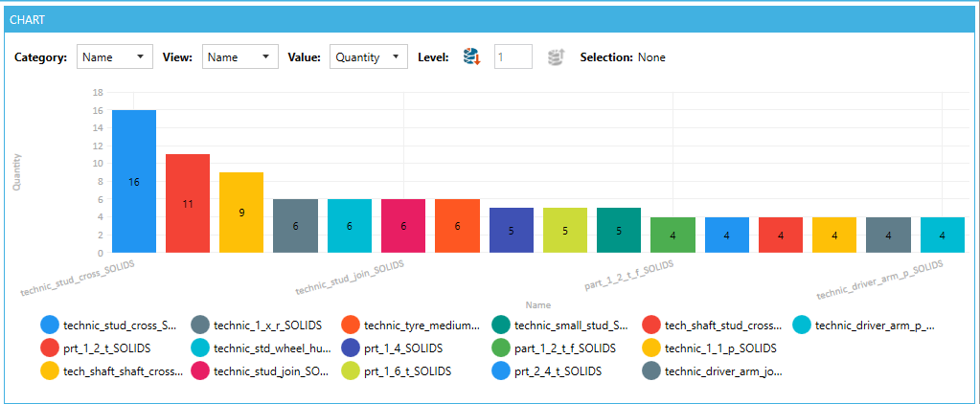Image resolution: width=980 pixels, height=404 pixels.
Task: Click the technic_small_stud_S... legend circle
Action: 501,325
